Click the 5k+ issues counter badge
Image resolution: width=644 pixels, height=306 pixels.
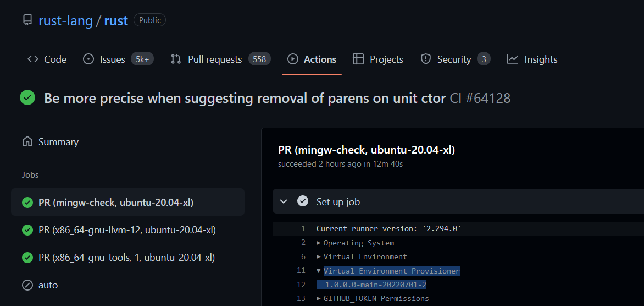(x=142, y=59)
